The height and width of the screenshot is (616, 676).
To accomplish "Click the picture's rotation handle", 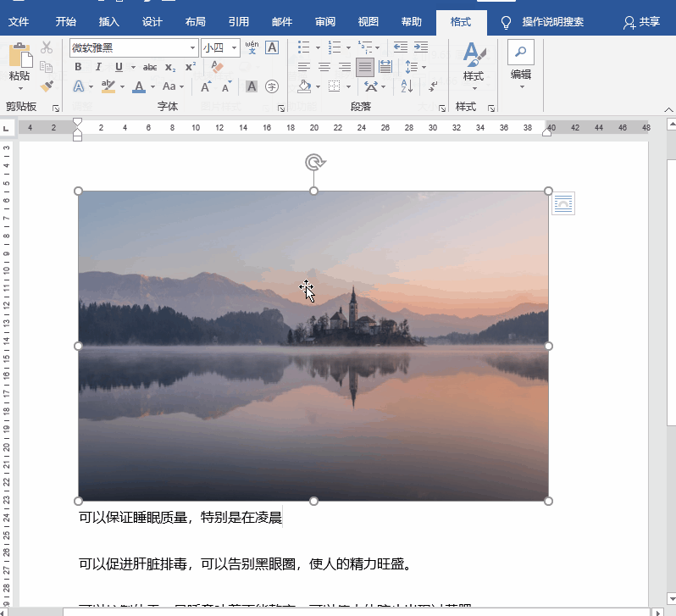I will tap(315, 163).
